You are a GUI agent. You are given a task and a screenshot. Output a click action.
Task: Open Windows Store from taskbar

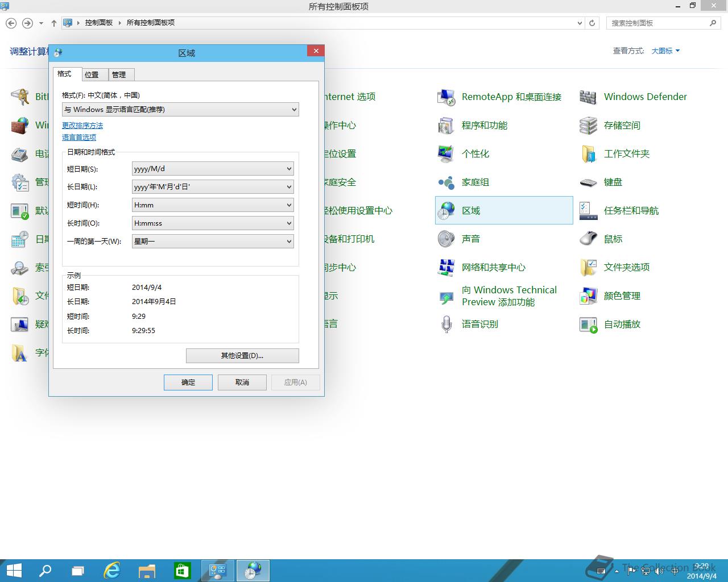182,571
